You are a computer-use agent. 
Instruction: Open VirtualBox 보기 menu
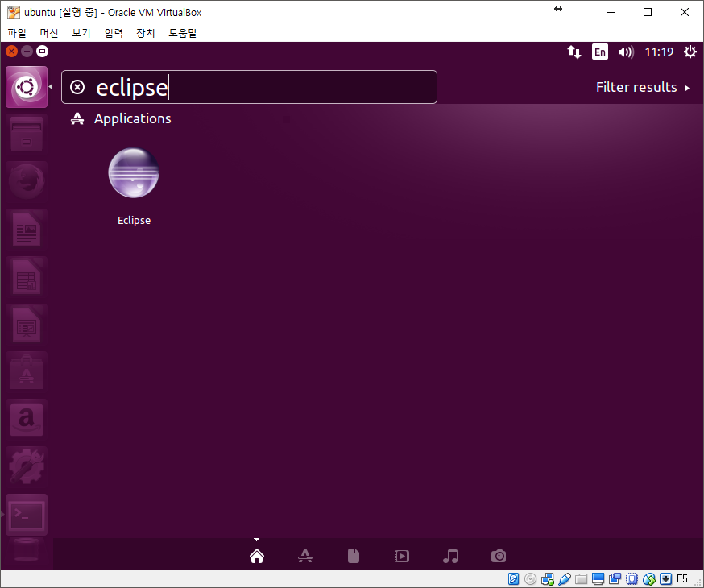click(81, 33)
